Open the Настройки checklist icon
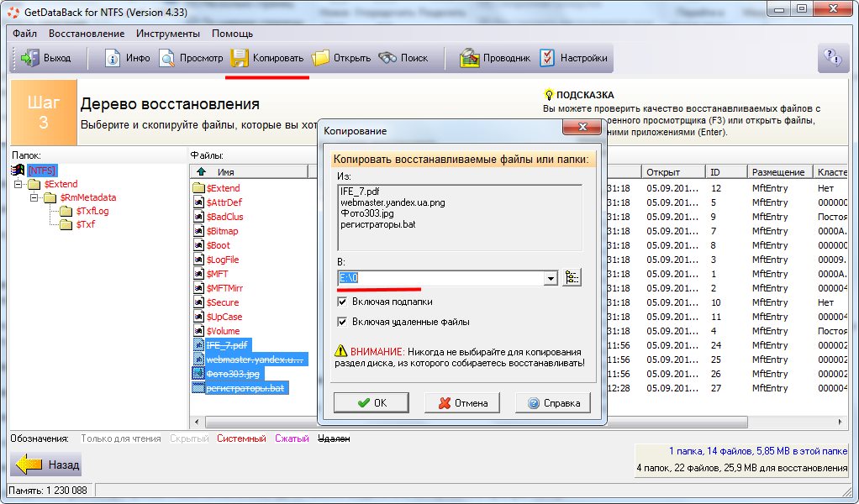 coord(547,58)
